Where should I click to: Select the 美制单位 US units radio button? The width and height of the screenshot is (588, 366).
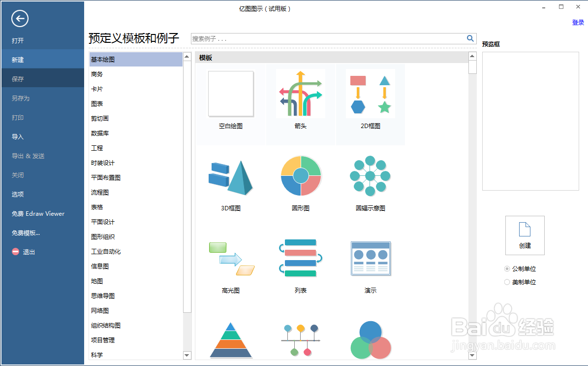507,282
